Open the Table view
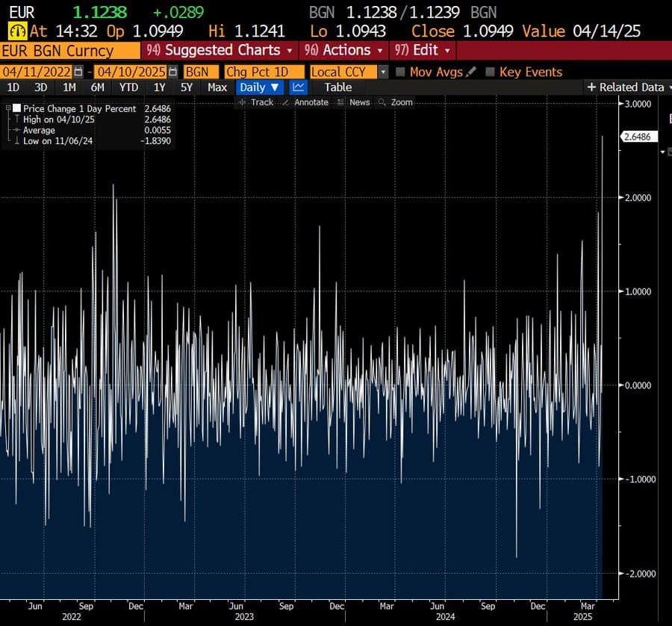Screen dimensions: 672x626 [337, 87]
